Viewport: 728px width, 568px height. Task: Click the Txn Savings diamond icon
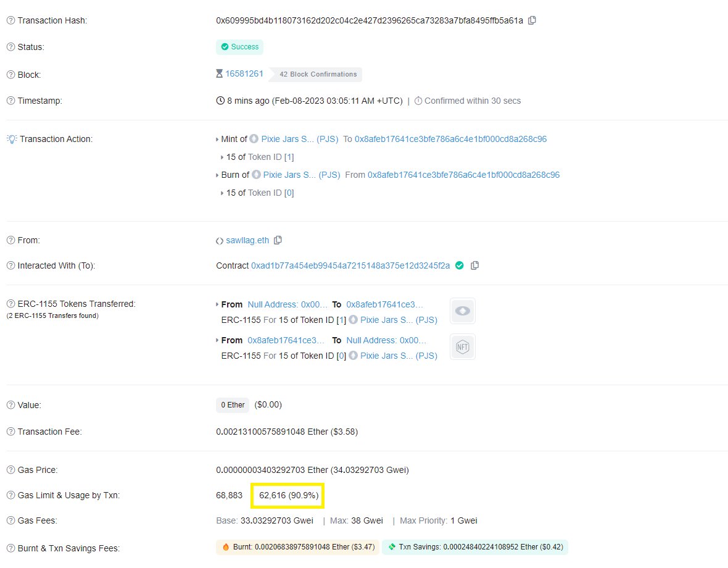pos(392,547)
